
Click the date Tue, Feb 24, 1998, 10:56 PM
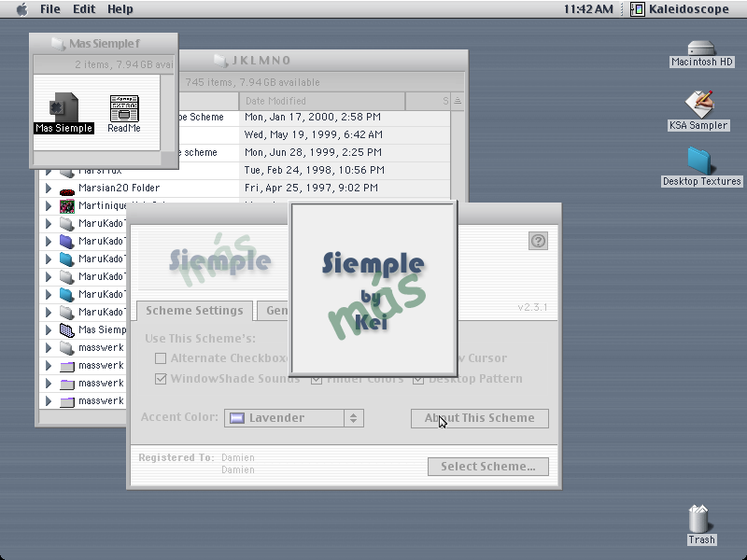pos(315,170)
